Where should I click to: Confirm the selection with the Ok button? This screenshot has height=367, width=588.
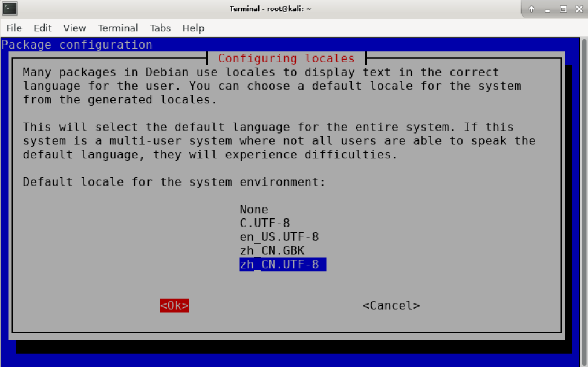[x=175, y=306]
